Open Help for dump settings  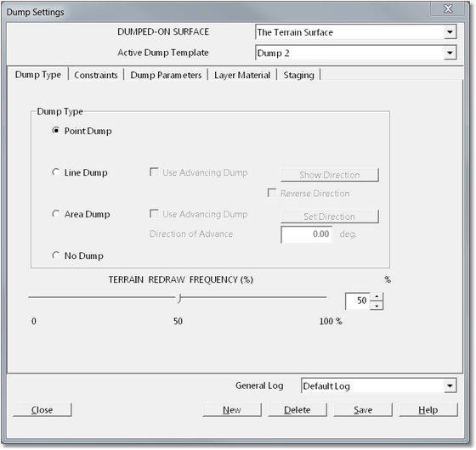point(428,410)
